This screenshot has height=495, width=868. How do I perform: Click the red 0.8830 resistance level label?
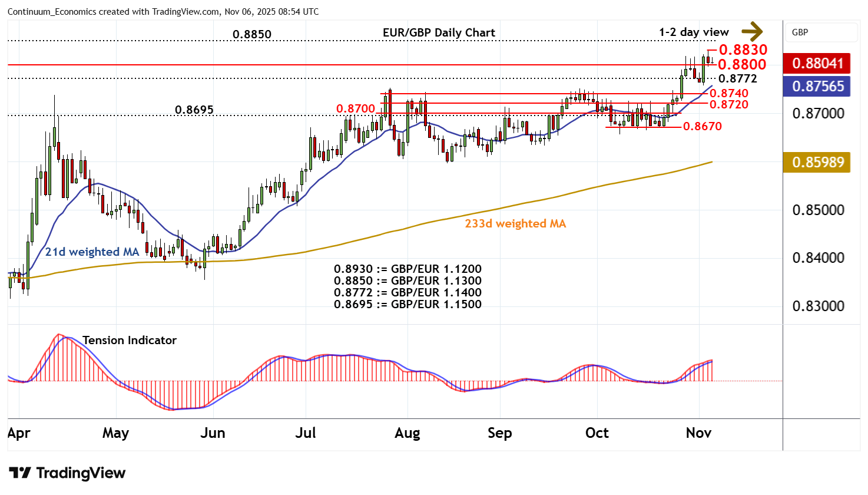click(x=743, y=49)
